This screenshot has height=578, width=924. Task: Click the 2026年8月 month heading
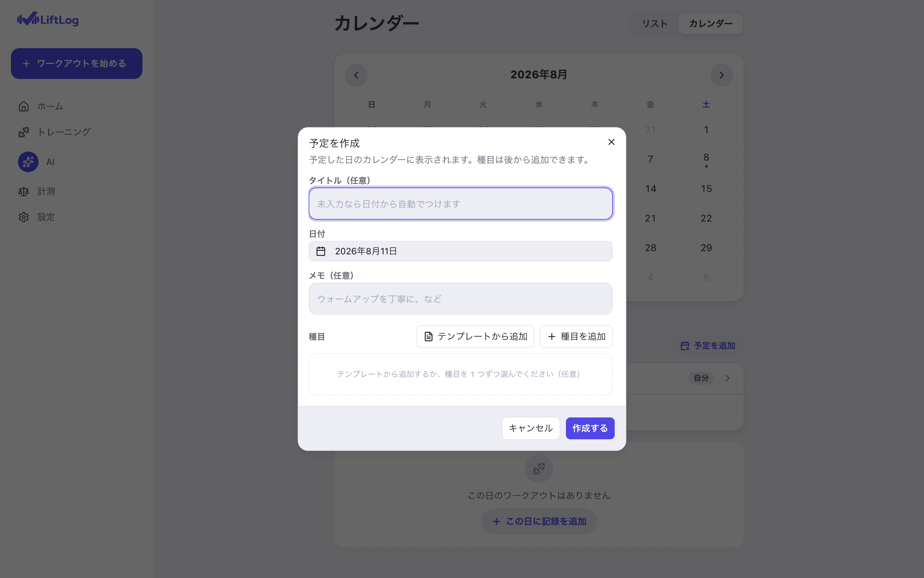click(x=539, y=74)
